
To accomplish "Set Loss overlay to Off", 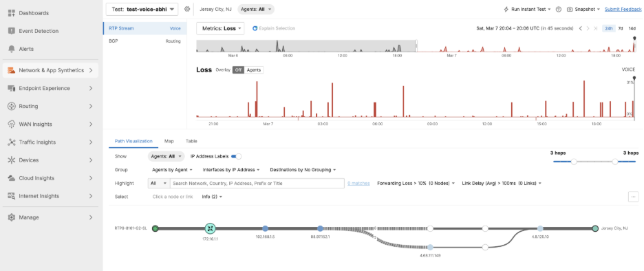I will pos(238,69).
